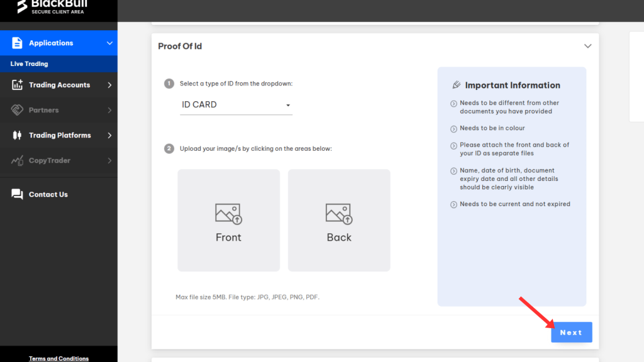Click the Back upload area label
The image size is (644, 362).
pos(339,238)
